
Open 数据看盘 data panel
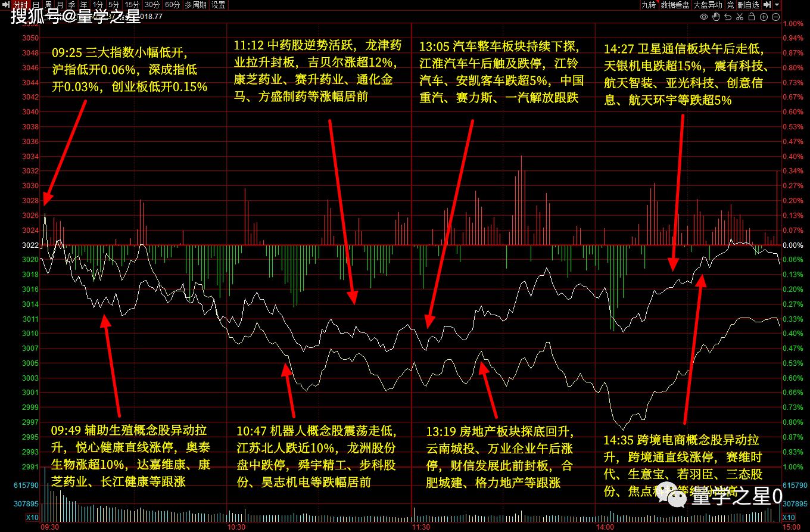click(675, 5)
